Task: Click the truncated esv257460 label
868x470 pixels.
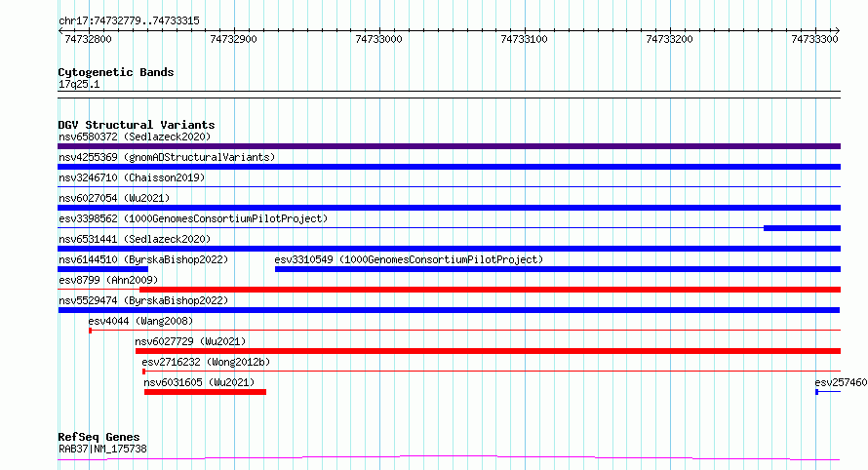Action: (x=841, y=382)
